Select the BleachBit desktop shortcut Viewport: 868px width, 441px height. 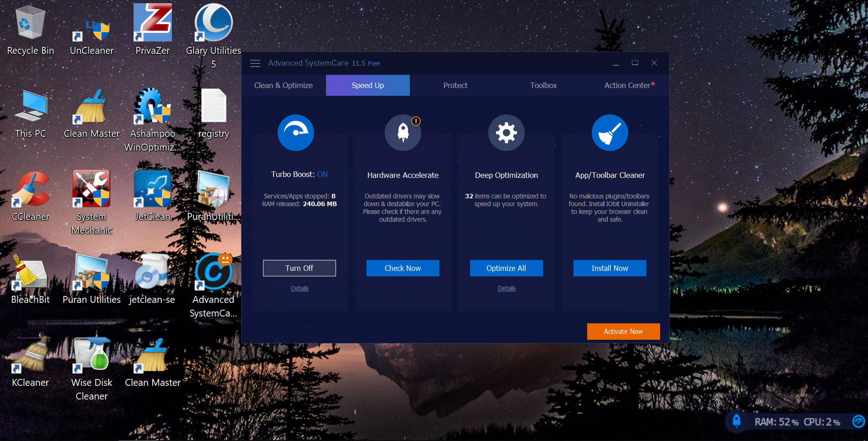[31, 280]
